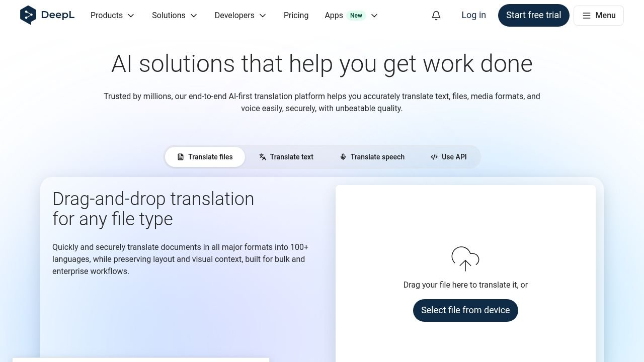Click heading 'Drag-and-drop translation for any file type'
644x362 pixels.
point(153,209)
